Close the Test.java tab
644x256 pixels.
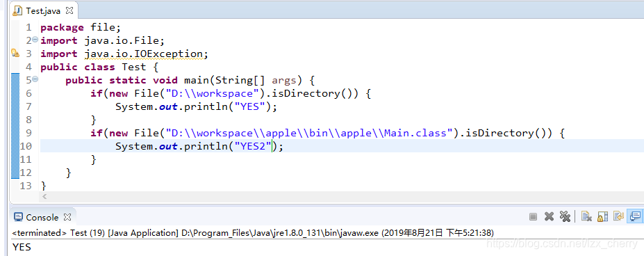[x=69, y=10]
